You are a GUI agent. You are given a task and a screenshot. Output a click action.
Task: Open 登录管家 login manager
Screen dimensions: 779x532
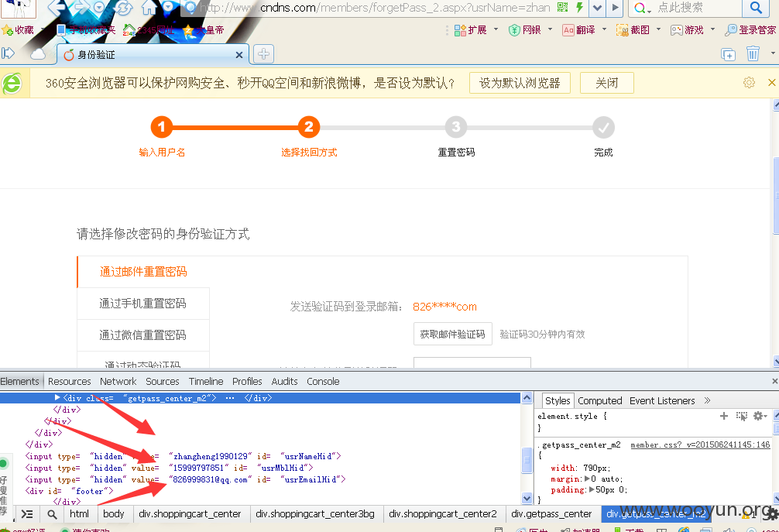coord(750,30)
